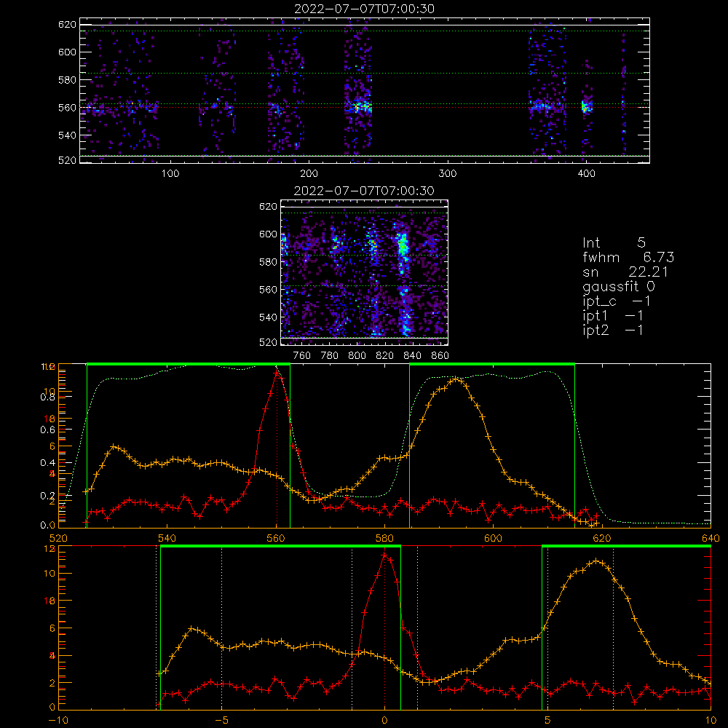This screenshot has width=728, height=728.
Task: Click x-axis label 400 of top spectrogram
Action: pyautogui.click(x=586, y=174)
